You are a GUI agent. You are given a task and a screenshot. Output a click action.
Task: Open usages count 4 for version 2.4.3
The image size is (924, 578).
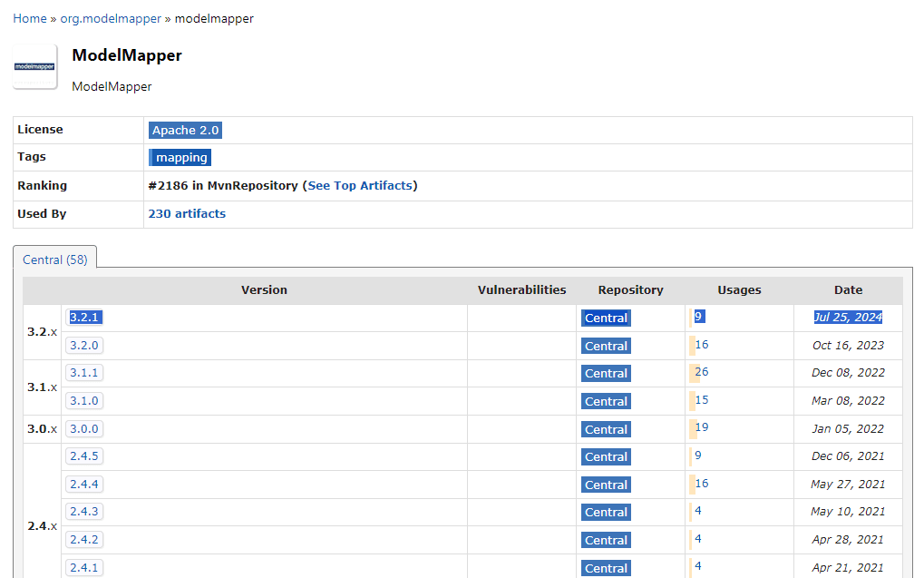(x=698, y=510)
